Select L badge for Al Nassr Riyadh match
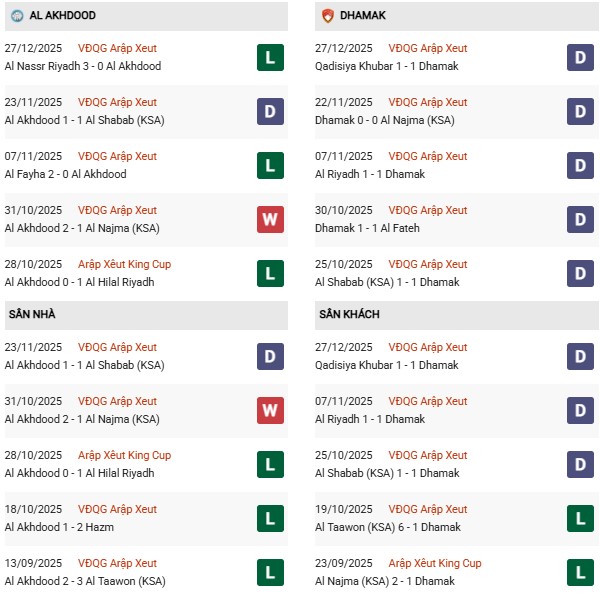The height and width of the screenshot is (594, 600). pyautogui.click(x=270, y=57)
